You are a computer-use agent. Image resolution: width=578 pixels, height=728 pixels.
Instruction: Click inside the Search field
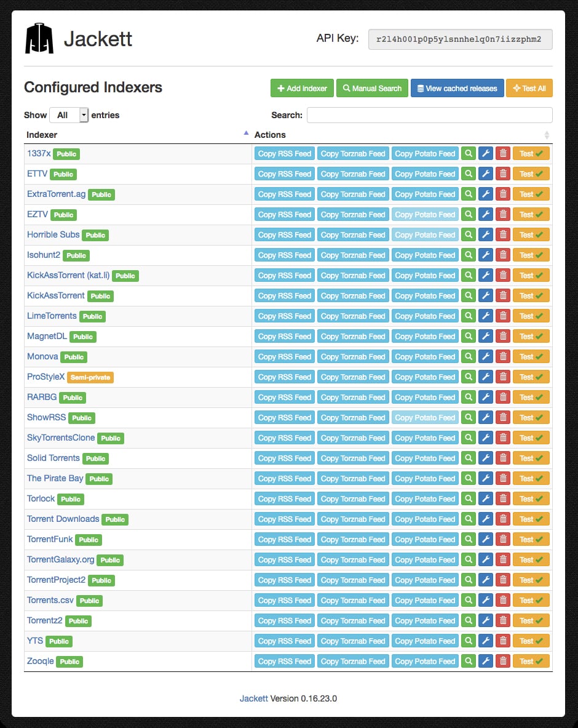click(x=429, y=114)
